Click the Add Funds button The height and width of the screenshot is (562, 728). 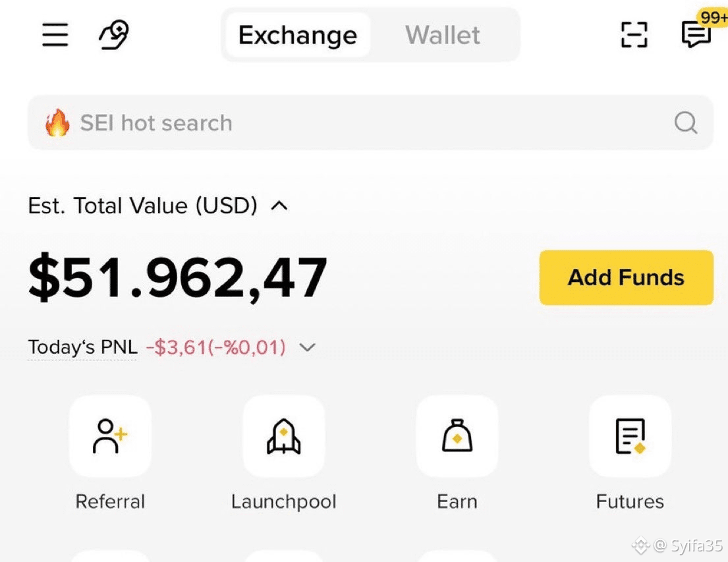coord(627,277)
